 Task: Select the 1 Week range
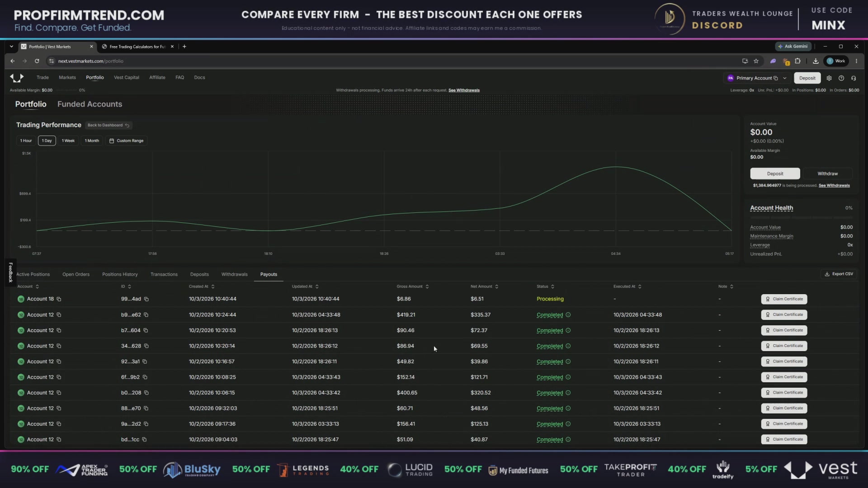click(68, 141)
